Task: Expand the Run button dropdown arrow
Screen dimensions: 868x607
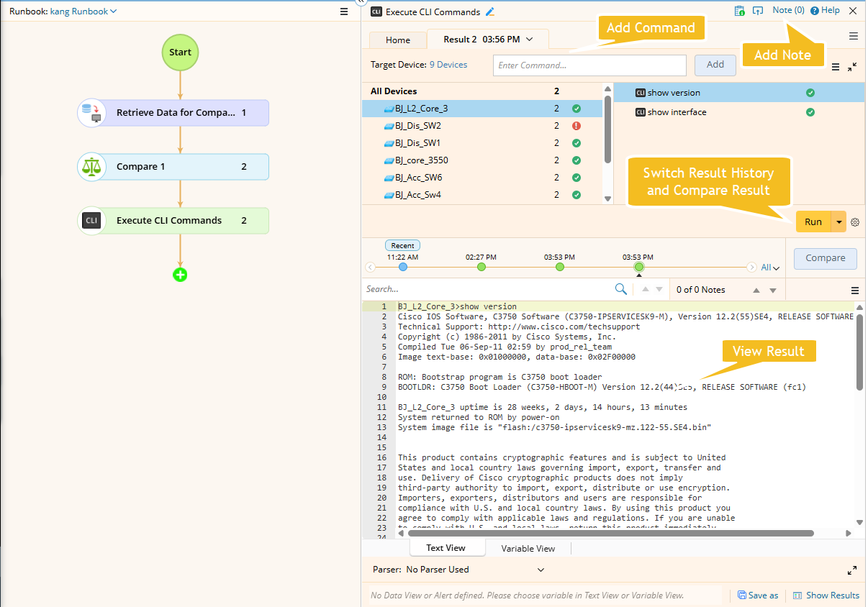Action: 838,222
